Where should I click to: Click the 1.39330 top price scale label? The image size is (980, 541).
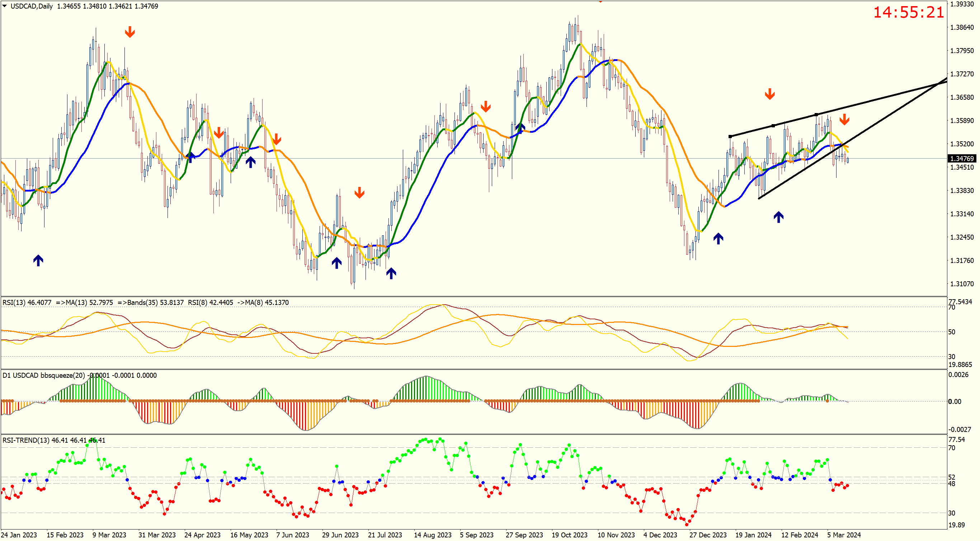point(962,4)
